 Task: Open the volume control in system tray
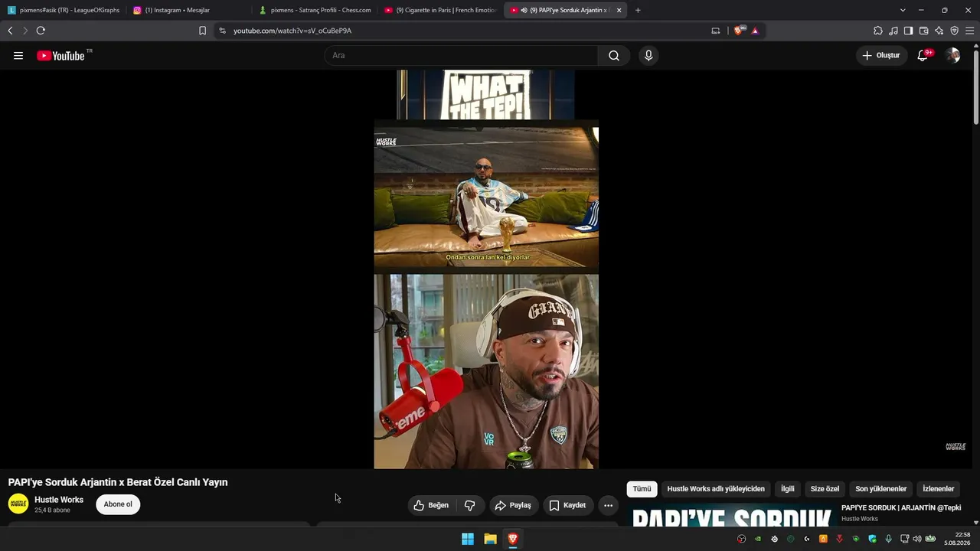(x=916, y=539)
